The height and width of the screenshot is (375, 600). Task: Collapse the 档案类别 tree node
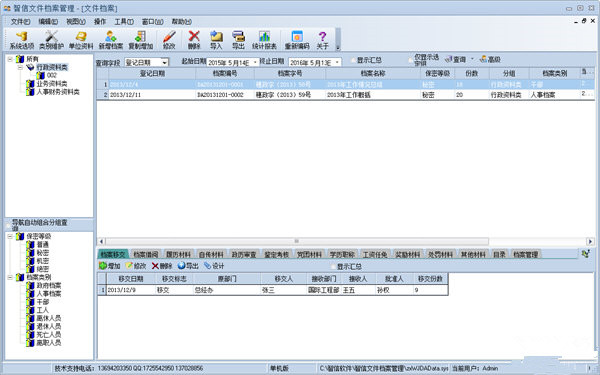pos(10,277)
